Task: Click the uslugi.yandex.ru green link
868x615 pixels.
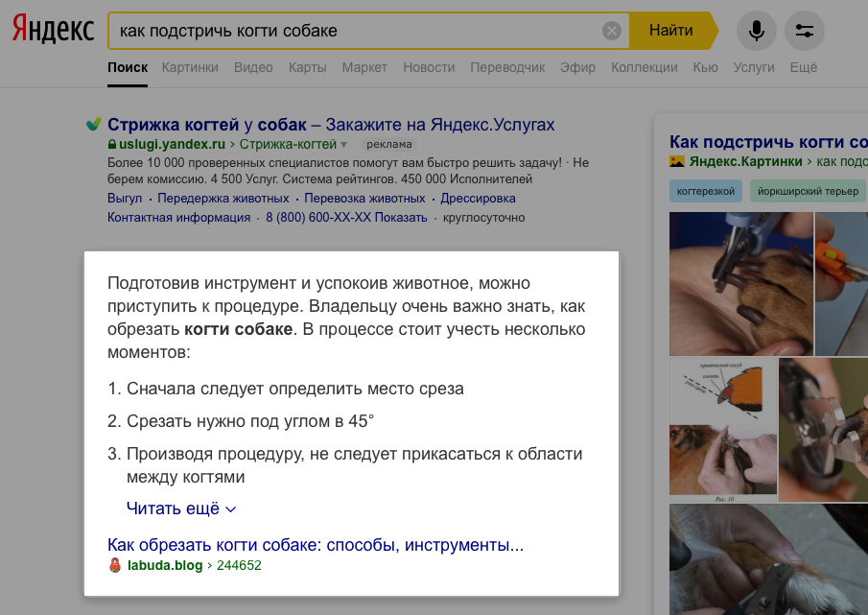Action: click(x=172, y=145)
